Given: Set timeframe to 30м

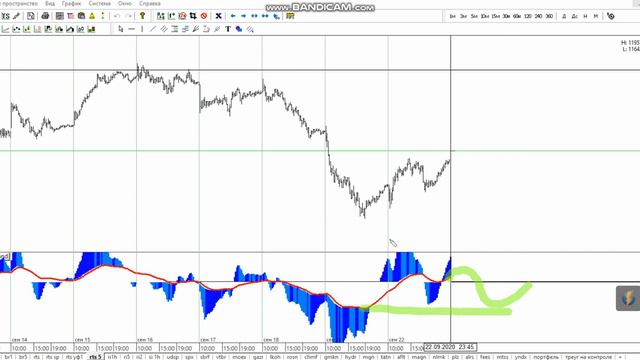Looking at the screenshot, I should 506,16.
